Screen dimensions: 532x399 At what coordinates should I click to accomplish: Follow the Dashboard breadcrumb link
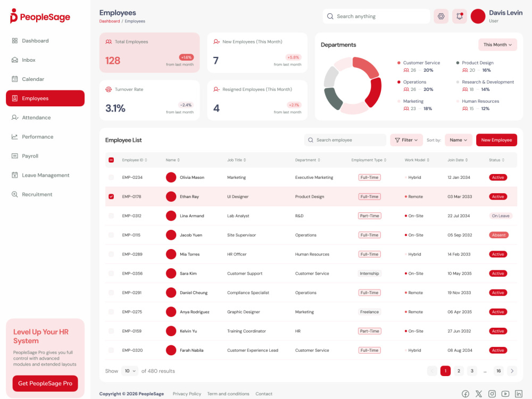[x=109, y=21]
